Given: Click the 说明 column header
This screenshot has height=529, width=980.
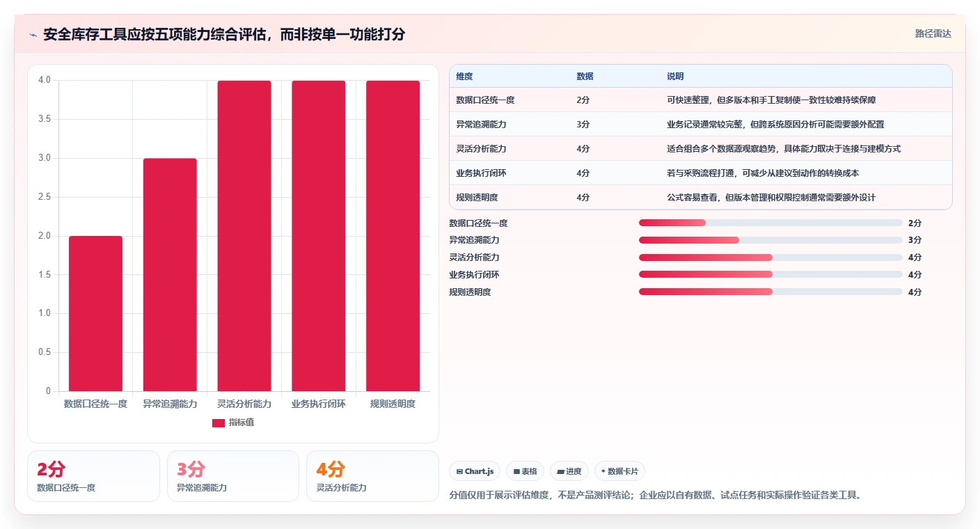Looking at the screenshot, I should point(675,77).
